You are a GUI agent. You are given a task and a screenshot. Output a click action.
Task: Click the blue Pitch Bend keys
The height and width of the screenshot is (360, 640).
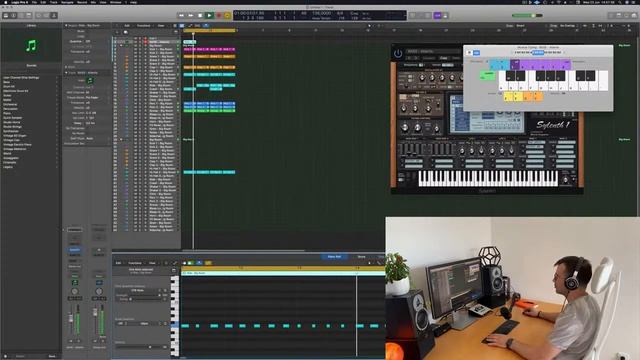pyautogui.click(x=500, y=64)
